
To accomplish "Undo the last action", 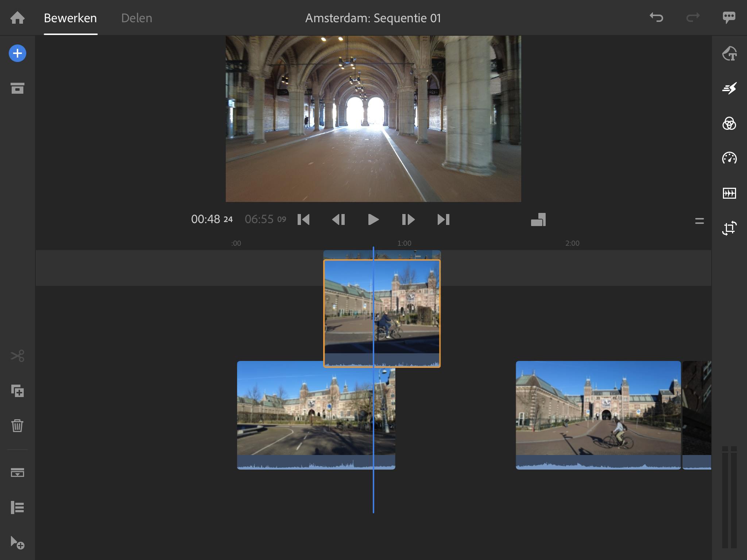I will [x=656, y=17].
